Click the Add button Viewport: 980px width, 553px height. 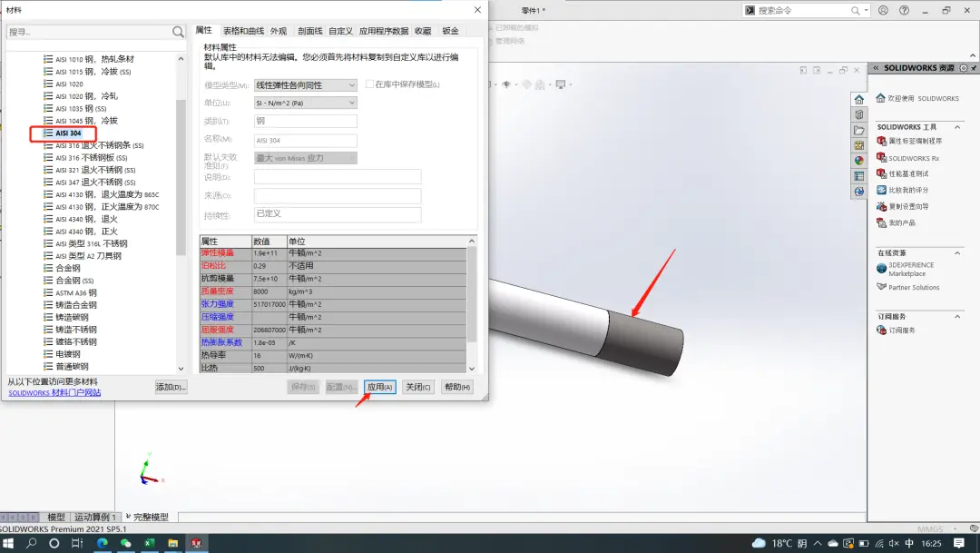pos(171,387)
